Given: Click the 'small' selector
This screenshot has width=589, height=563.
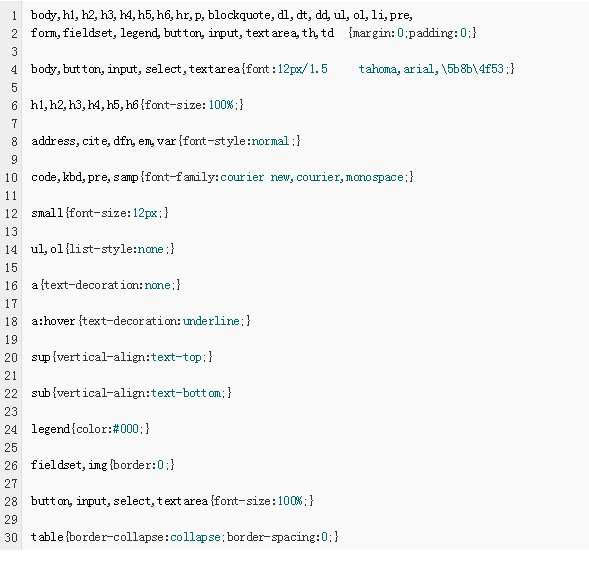Looking at the screenshot, I should click(47, 213).
